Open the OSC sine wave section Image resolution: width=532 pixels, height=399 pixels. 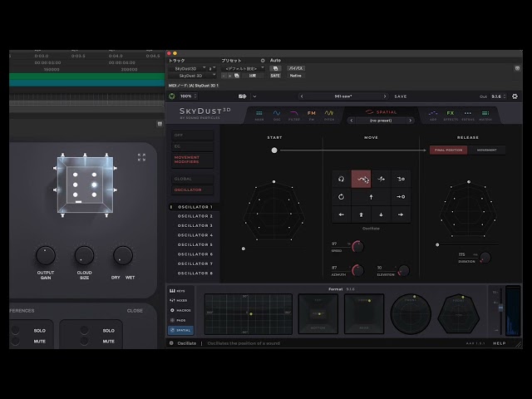tap(277, 115)
